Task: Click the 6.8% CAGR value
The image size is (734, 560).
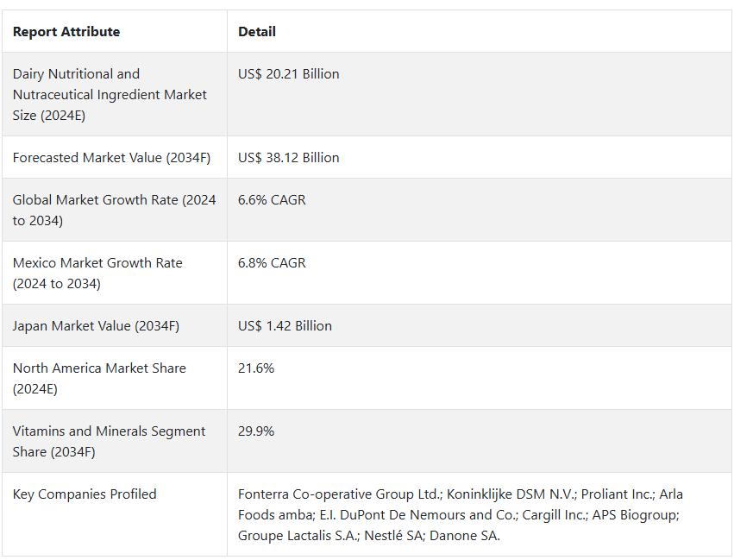Action: click(272, 263)
